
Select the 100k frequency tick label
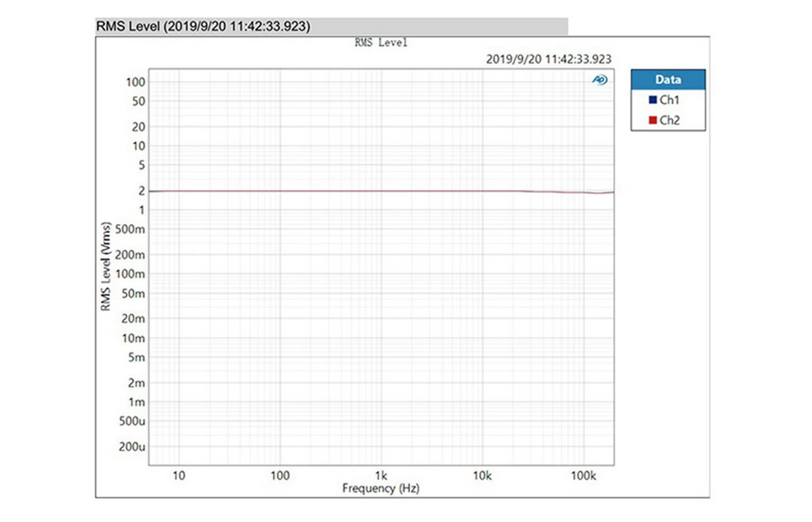(x=584, y=475)
